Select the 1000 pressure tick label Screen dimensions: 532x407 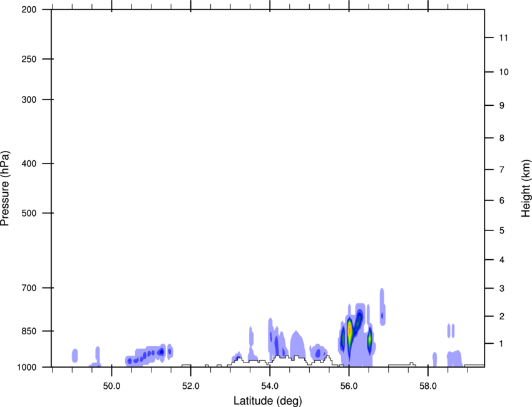pyautogui.click(x=27, y=367)
